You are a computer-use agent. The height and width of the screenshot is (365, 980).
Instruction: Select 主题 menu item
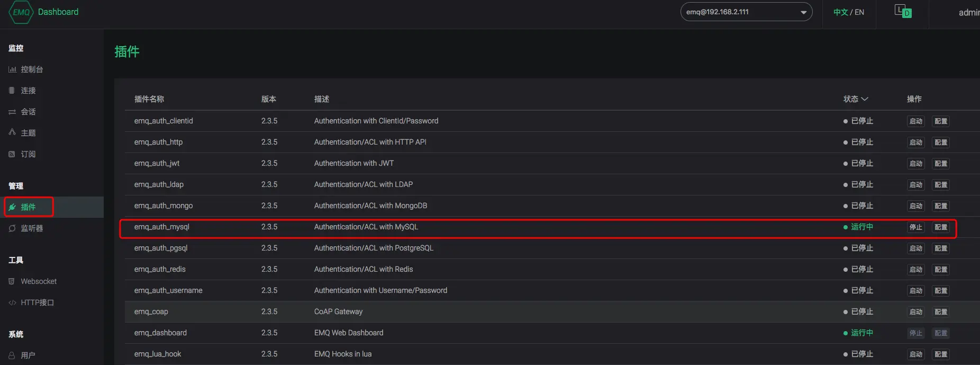pos(28,133)
